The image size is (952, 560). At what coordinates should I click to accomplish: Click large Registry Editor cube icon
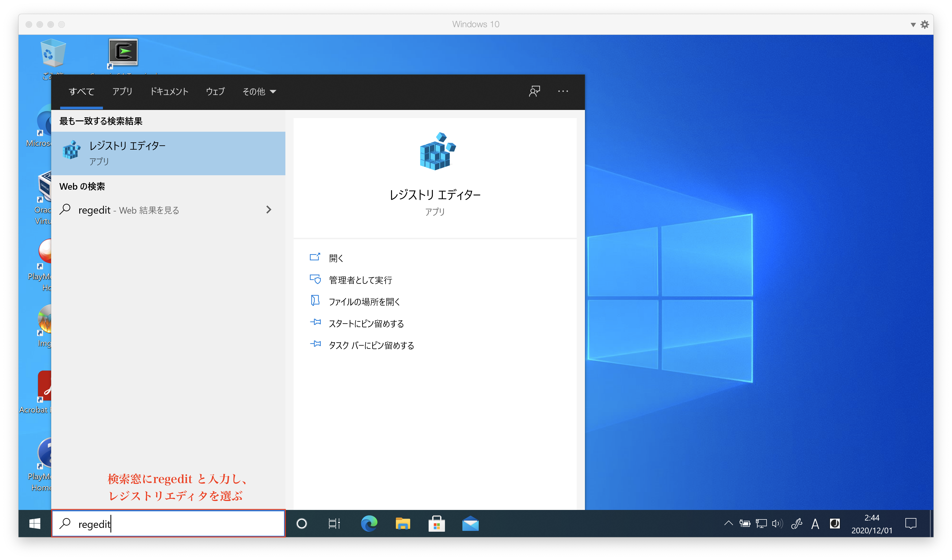point(437,151)
